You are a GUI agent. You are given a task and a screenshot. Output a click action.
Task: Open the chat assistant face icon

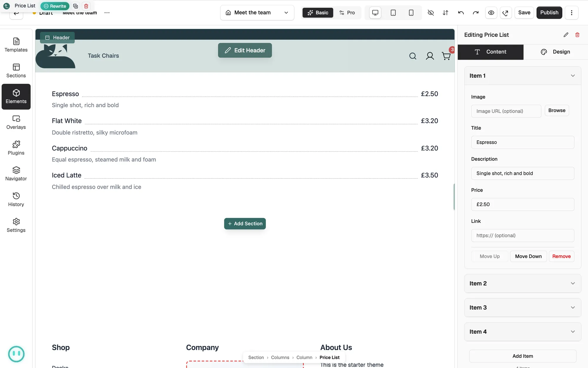16,354
